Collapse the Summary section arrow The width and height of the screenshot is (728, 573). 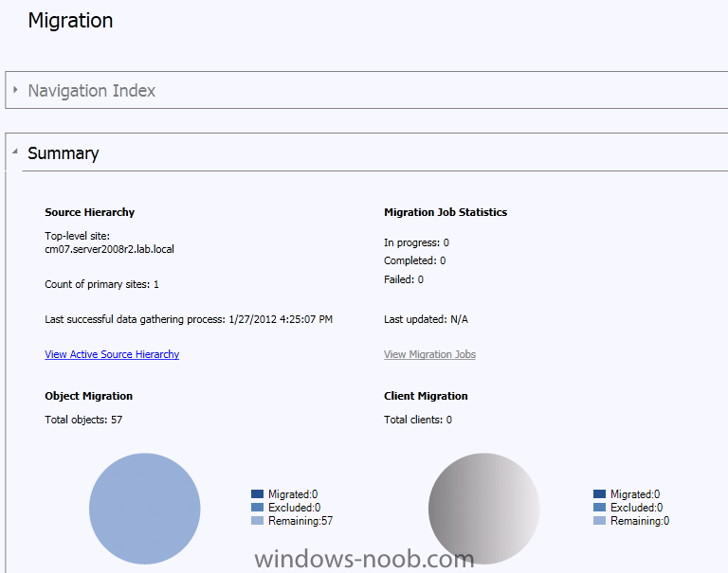tap(15, 152)
